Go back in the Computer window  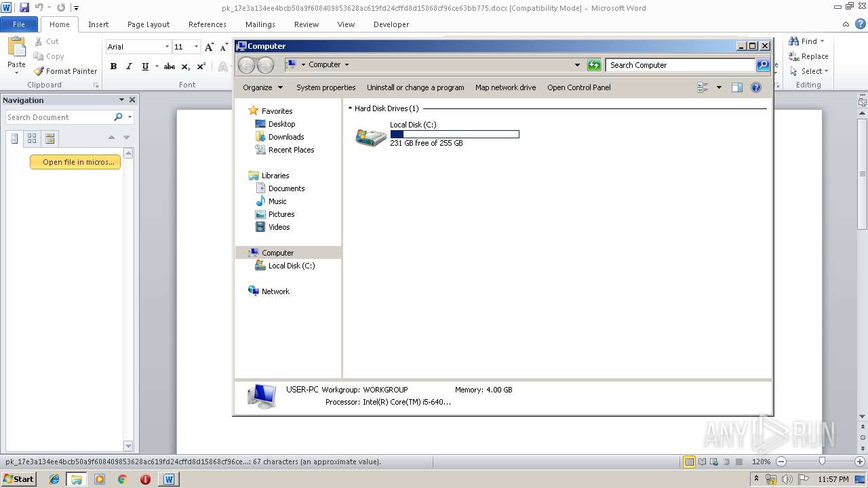click(246, 65)
